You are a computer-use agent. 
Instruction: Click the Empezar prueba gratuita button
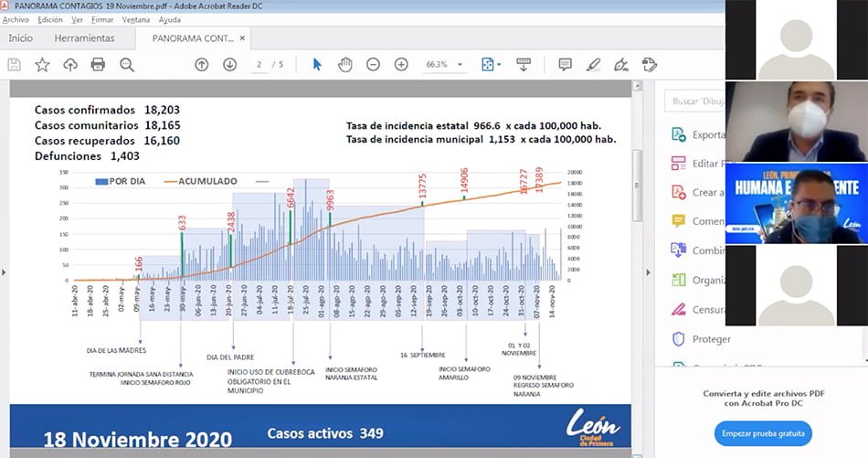tap(762, 433)
